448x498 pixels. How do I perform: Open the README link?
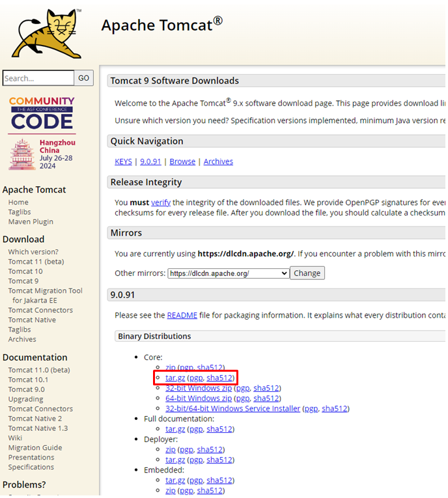(182, 315)
